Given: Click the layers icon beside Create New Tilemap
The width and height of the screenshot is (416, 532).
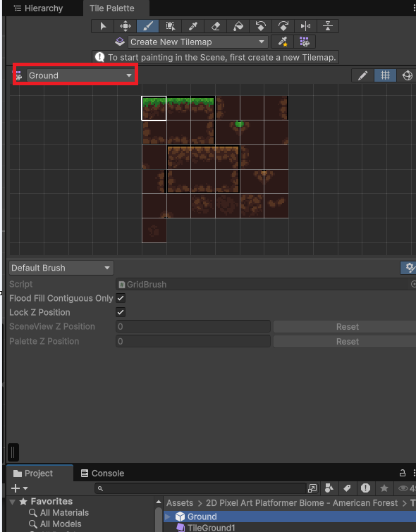Looking at the screenshot, I should (120, 42).
